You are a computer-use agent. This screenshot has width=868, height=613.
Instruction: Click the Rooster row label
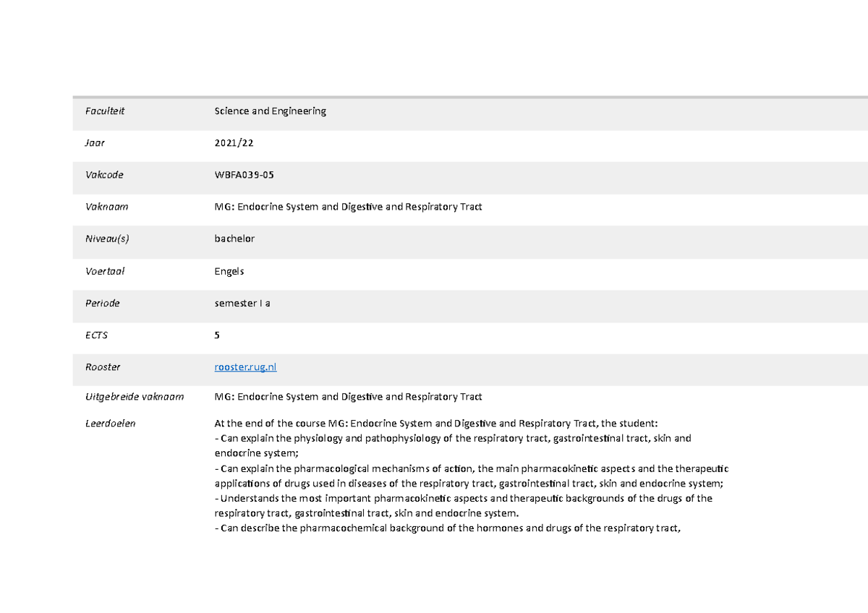tap(103, 367)
